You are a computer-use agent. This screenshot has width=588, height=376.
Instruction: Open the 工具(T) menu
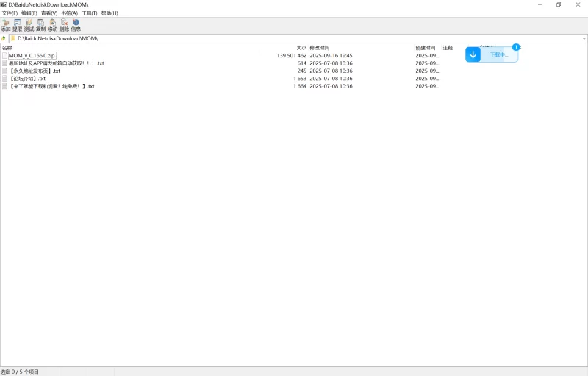pos(89,13)
